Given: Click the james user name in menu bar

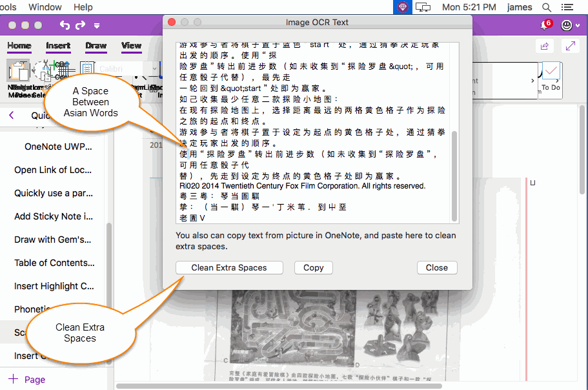Looking at the screenshot, I should coord(520,7).
